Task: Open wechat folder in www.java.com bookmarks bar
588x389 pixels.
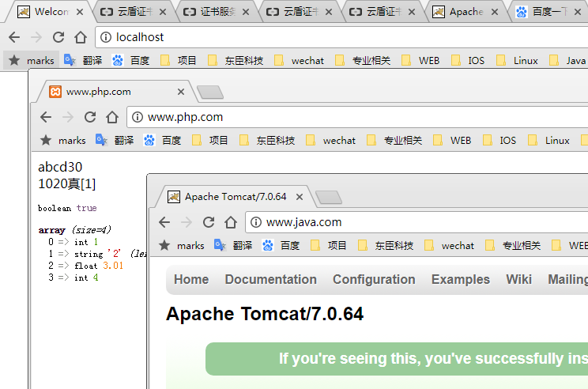Action: [449, 245]
